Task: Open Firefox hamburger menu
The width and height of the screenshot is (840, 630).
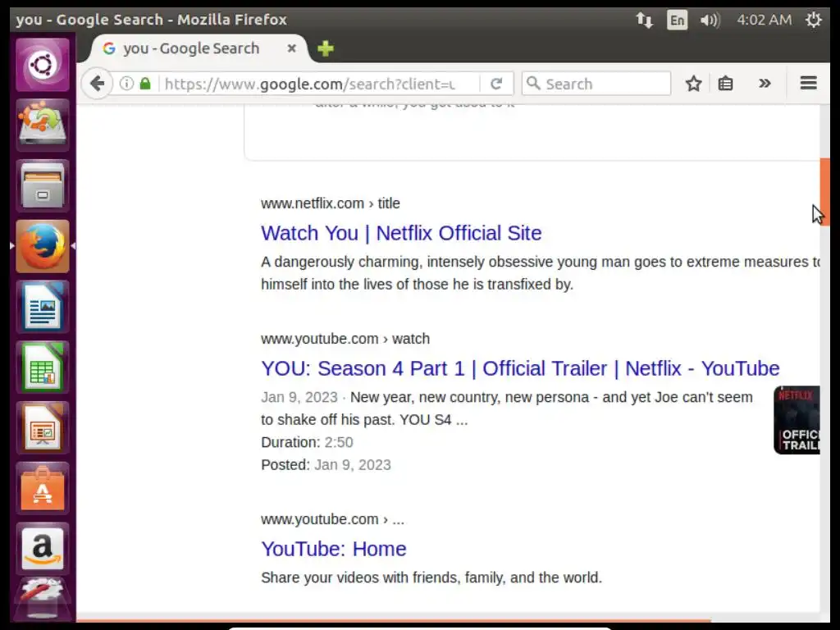Action: pyautogui.click(x=808, y=83)
